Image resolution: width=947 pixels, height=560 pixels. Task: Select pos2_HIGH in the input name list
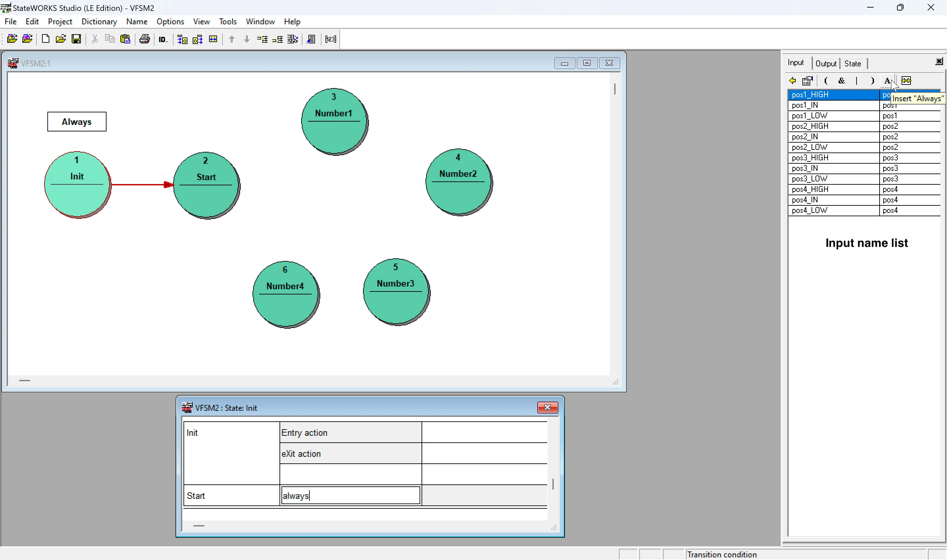pyautogui.click(x=810, y=126)
